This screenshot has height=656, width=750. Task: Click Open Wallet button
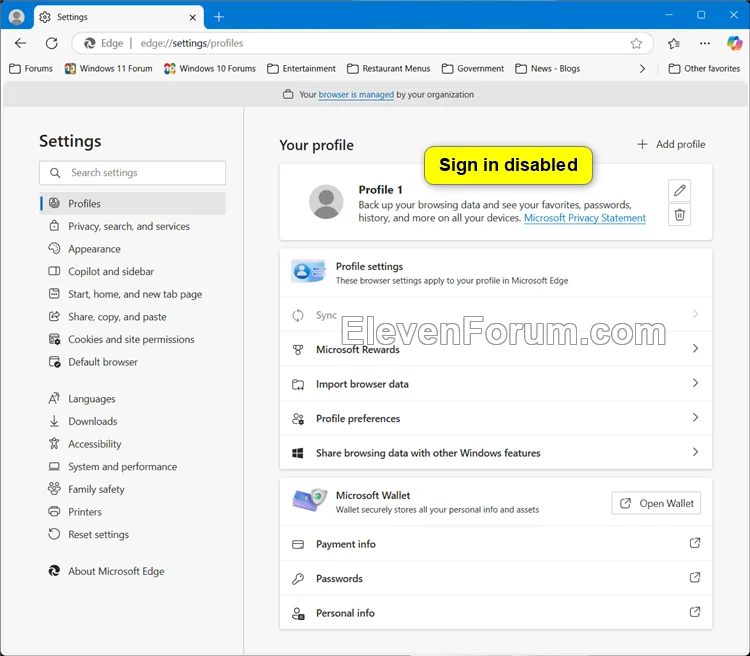[656, 503]
